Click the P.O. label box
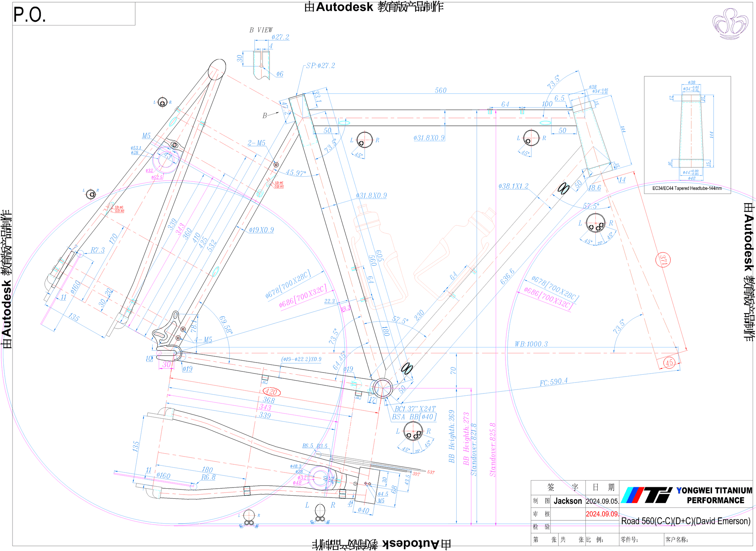This screenshot has width=756, height=551. (74, 14)
